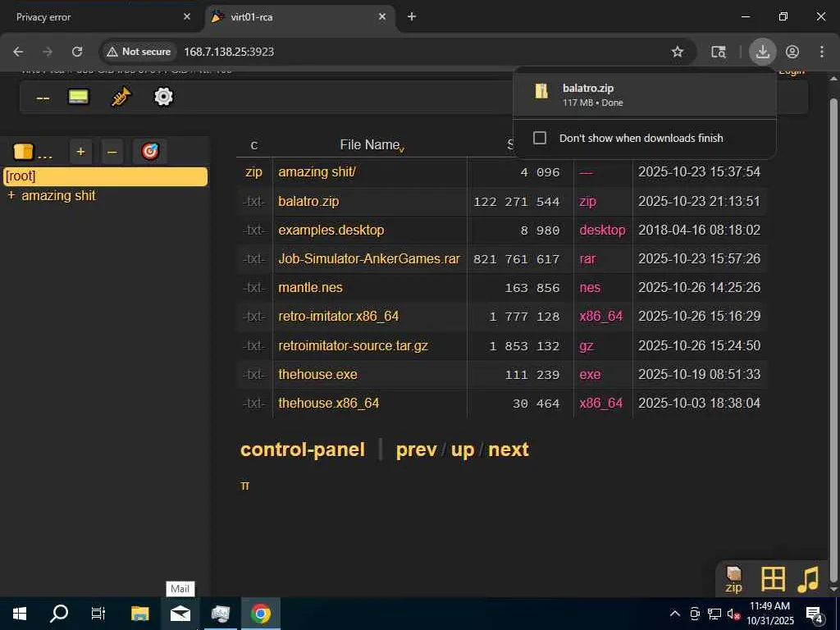This screenshot has width=840, height=630.
Task: Open balatro.zip in downloads popup
Action: pyautogui.click(x=645, y=95)
